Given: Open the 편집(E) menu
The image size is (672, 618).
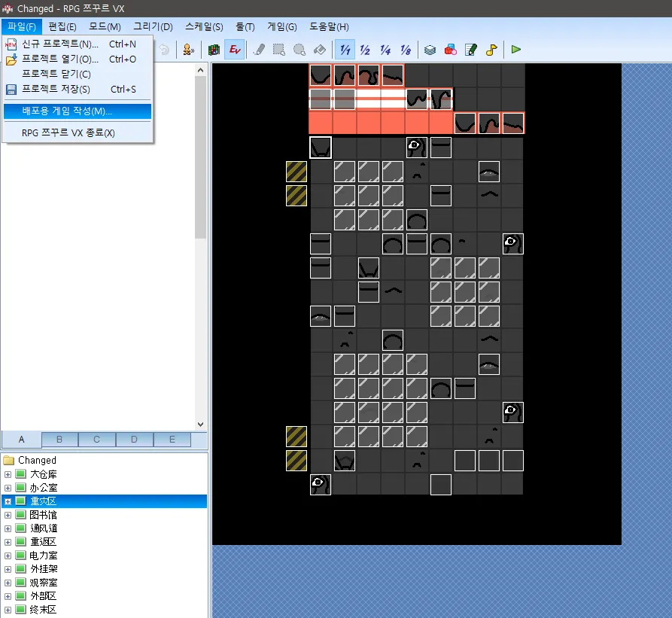Looking at the screenshot, I should point(62,26).
